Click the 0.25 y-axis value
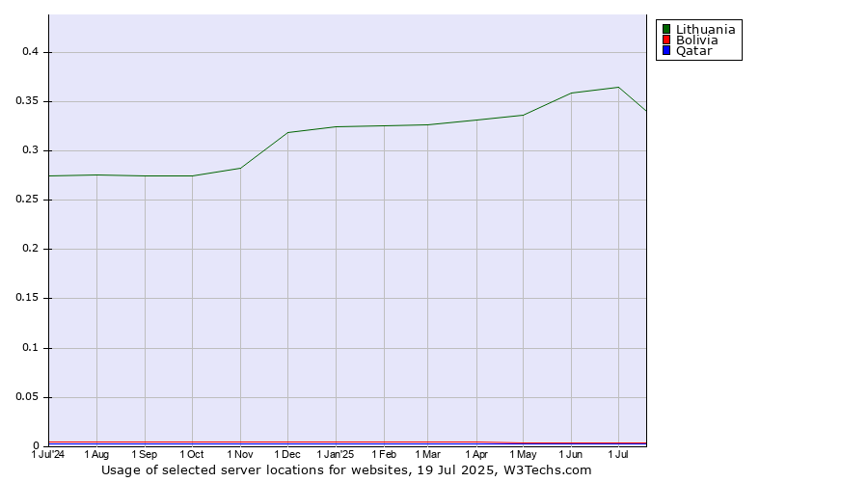The image size is (868, 482). tap(27, 200)
